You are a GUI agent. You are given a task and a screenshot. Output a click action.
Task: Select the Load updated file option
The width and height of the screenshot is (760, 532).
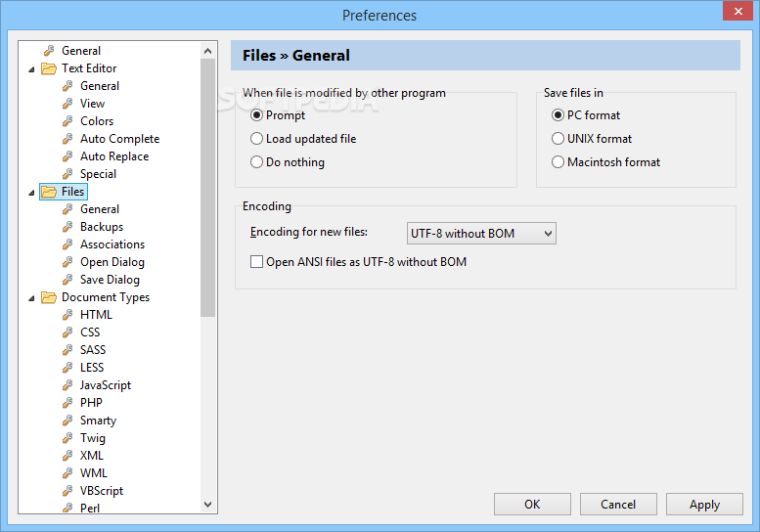point(257,139)
